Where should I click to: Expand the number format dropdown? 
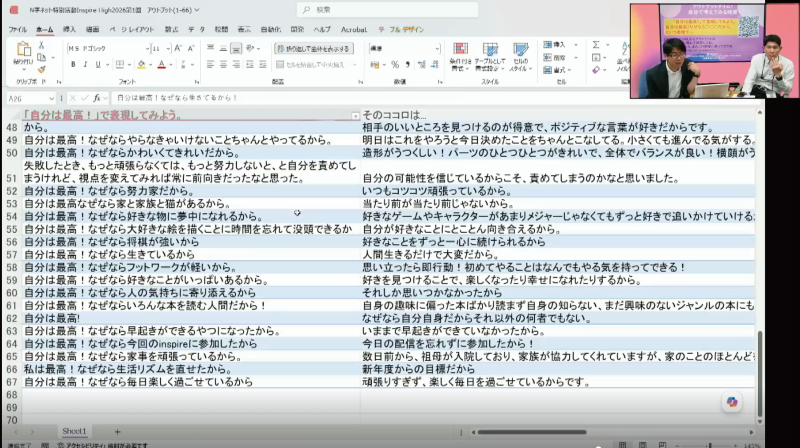click(437, 48)
